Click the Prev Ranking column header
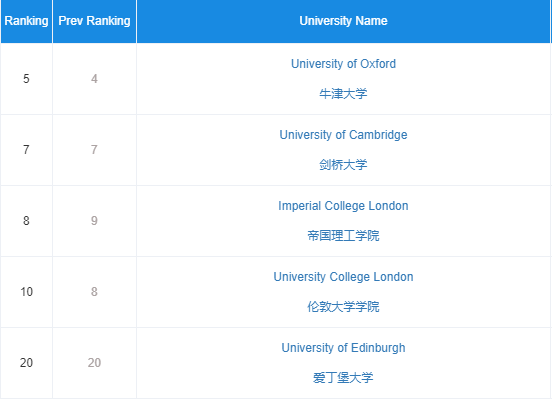The height and width of the screenshot is (399, 552). click(x=94, y=21)
